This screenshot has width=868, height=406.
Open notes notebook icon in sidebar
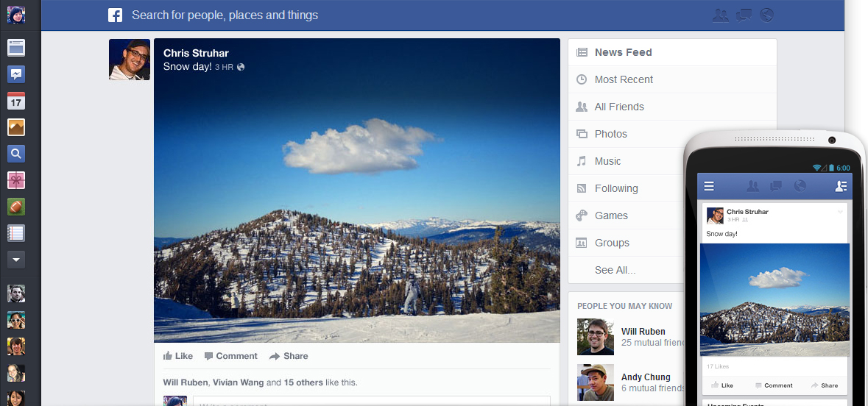(x=16, y=233)
